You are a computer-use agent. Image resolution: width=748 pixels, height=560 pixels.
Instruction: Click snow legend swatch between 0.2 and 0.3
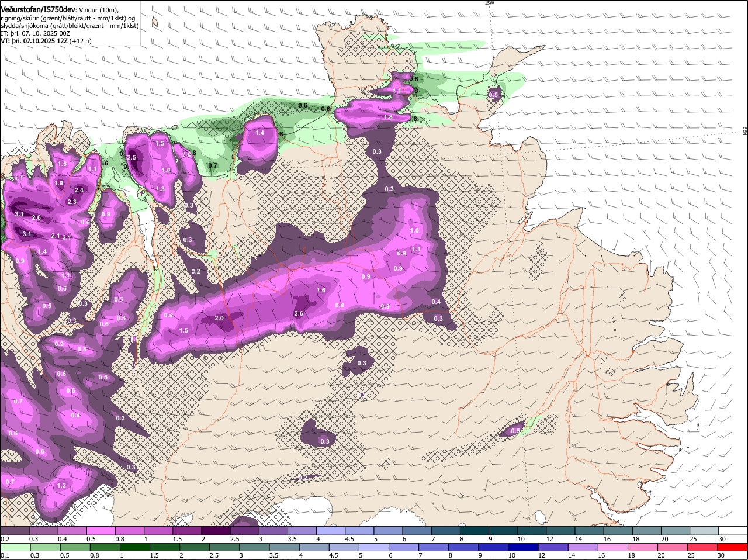pyautogui.click(x=15, y=530)
